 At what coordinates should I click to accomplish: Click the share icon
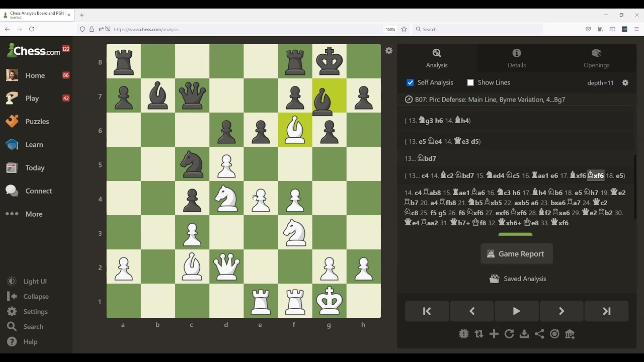pos(539,334)
